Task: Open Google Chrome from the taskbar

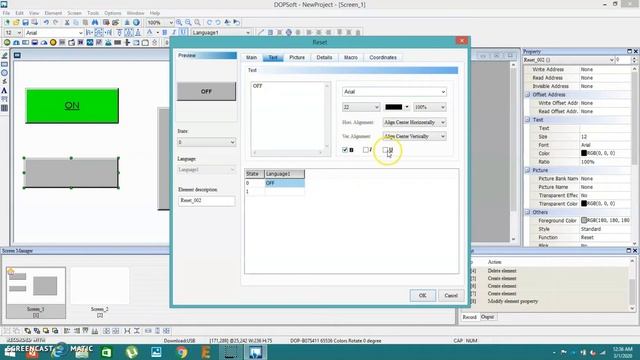Action: (182, 352)
